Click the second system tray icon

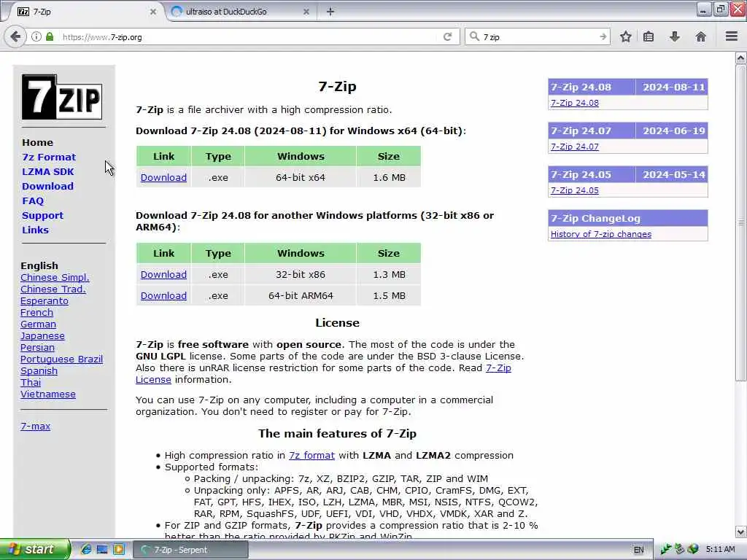679,550
